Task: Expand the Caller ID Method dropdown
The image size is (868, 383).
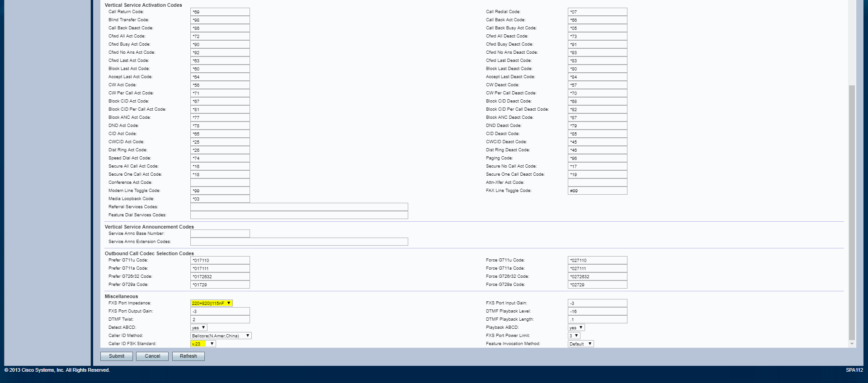Action: (221, 336)
